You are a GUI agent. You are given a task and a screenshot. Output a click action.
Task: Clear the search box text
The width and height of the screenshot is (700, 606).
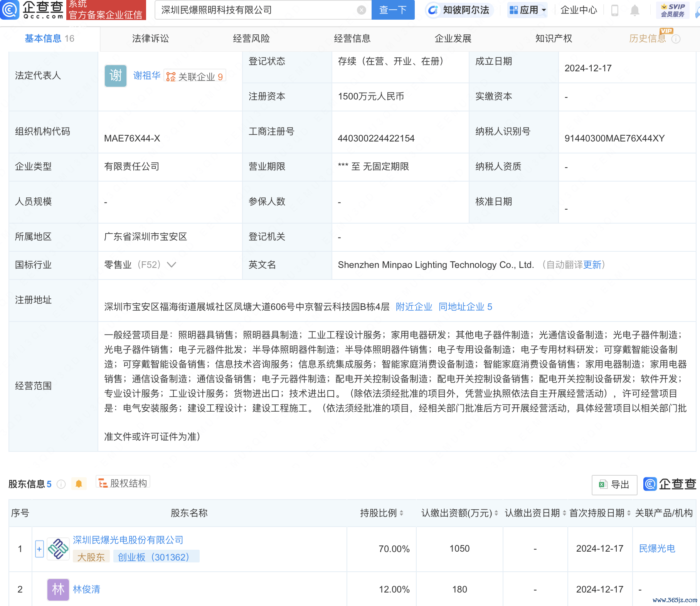(x=361, y=10)
